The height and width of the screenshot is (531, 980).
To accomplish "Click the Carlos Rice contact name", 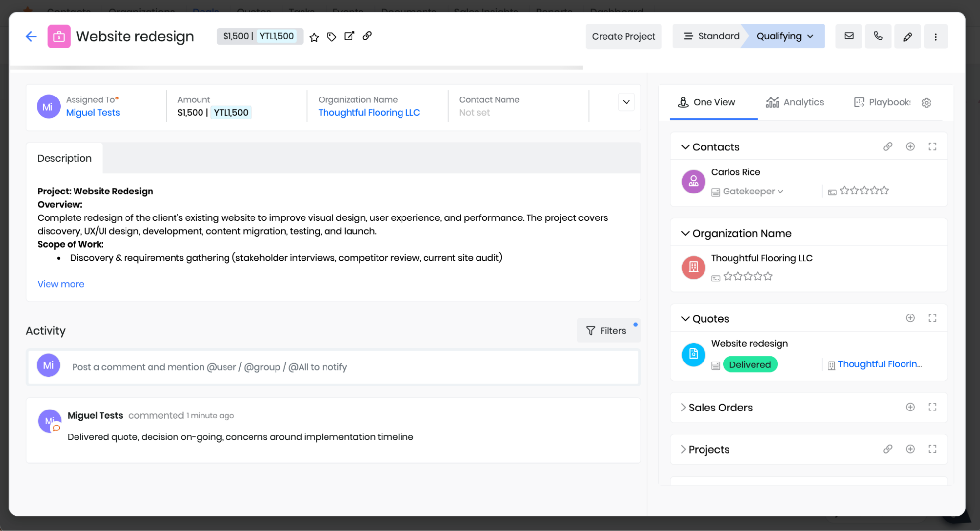I will [x=735, y=172].
